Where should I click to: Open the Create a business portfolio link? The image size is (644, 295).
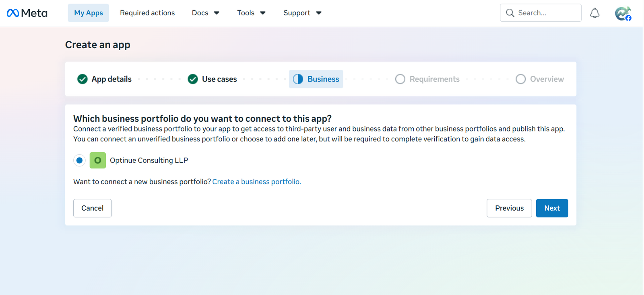click(x=257, y=182)
